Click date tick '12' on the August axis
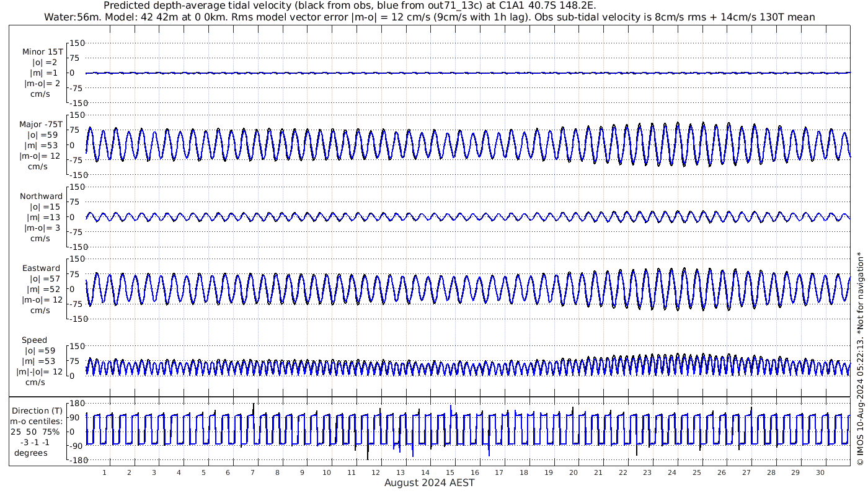Screen dimensions: 868x496 coord(376,472)
